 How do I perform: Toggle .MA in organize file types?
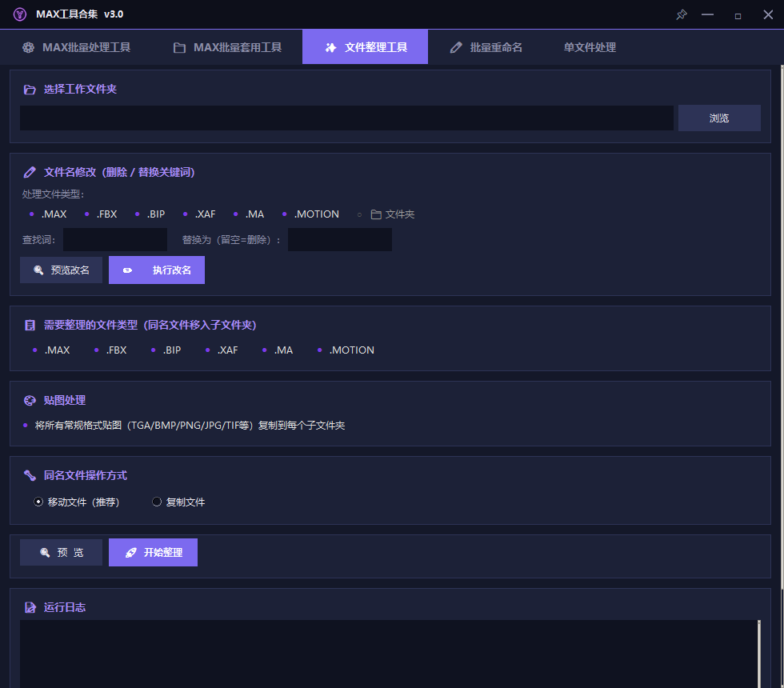[278, 350]
